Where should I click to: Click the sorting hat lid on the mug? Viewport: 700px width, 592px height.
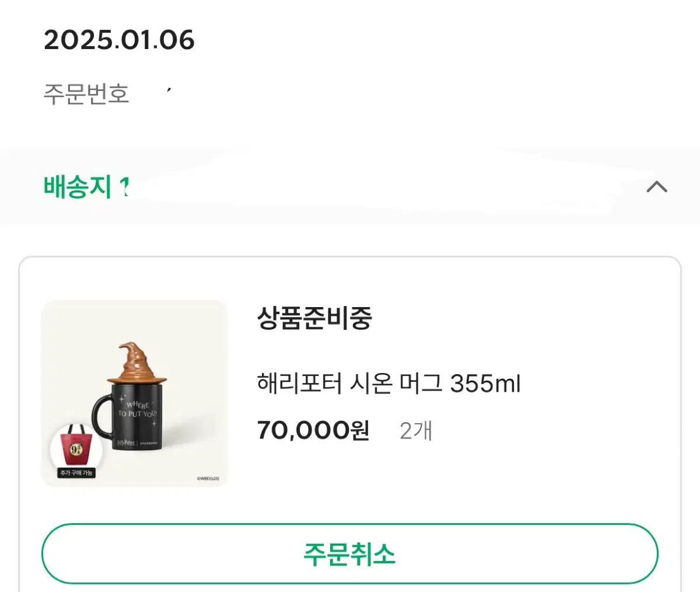[138, 363]
